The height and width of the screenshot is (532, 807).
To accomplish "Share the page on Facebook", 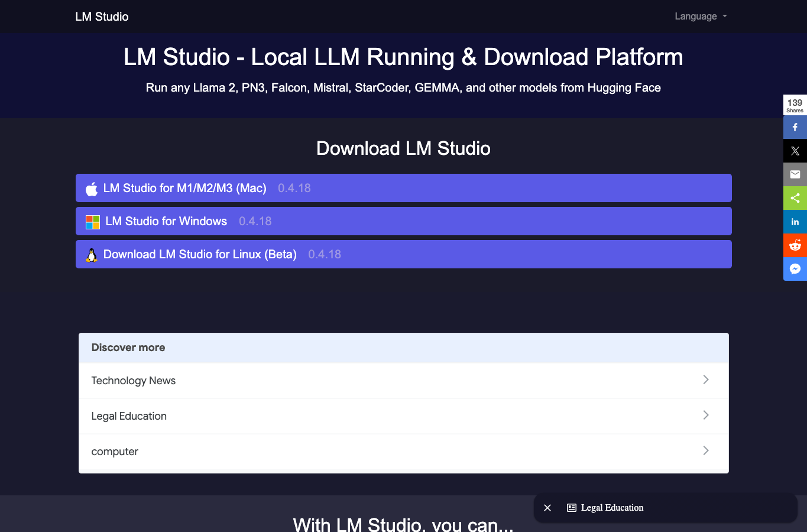I will point(795,127).
